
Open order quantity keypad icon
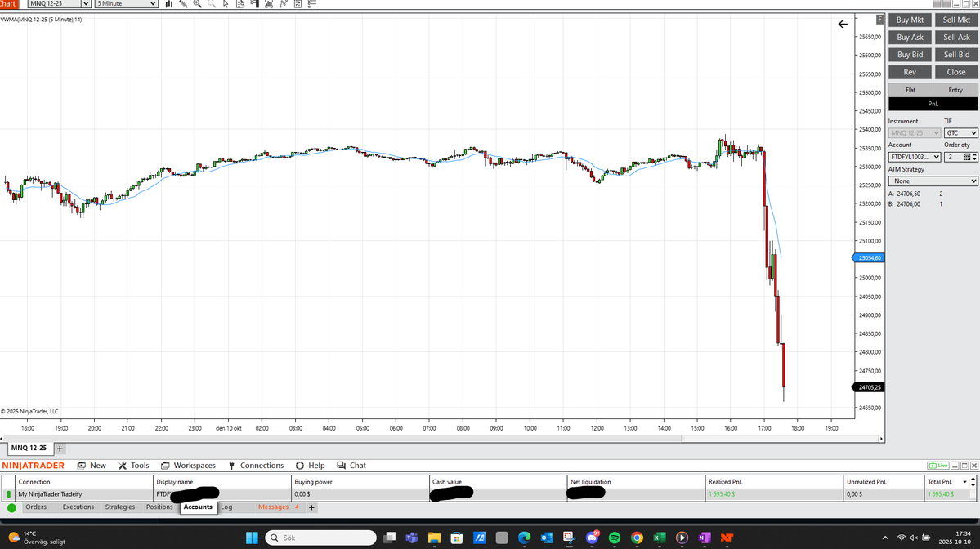967,157
